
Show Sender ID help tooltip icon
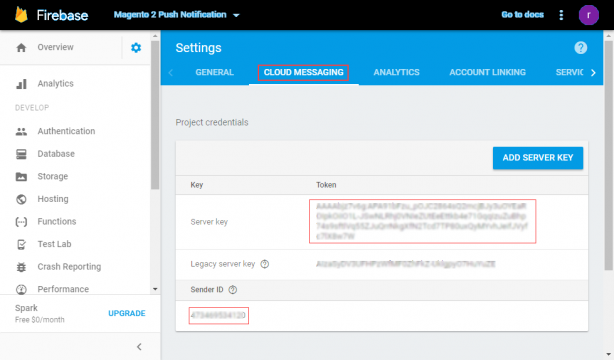pyautogui.click(x=233, y=290)
